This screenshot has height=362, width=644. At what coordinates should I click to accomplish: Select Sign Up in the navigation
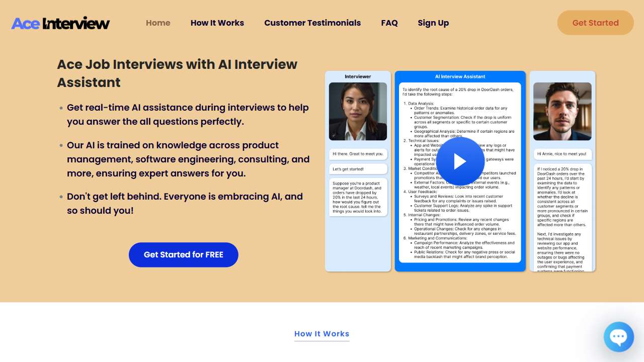tap(433, 23)
